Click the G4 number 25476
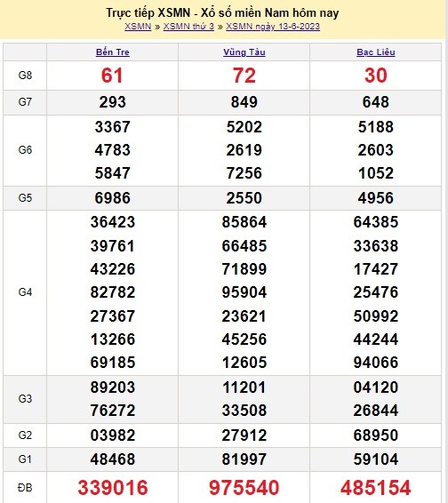Image resolution: width=448 pixels, height=503 pixels. click(x=376, y=292)
